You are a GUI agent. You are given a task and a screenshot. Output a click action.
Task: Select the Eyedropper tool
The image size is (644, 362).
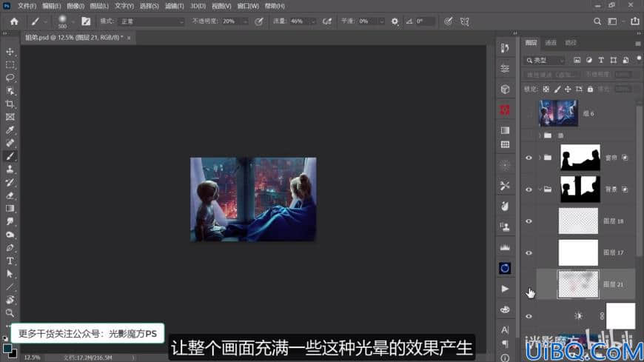10,130
